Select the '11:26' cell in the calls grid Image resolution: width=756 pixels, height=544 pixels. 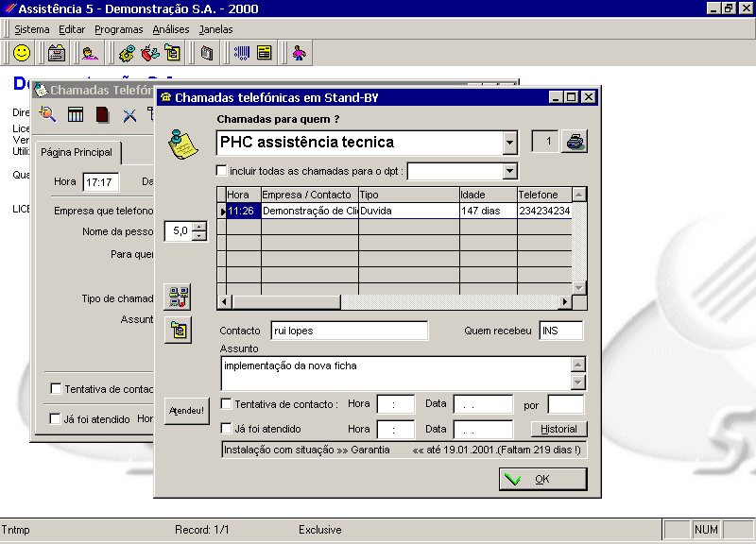click(x=244, y=211)
